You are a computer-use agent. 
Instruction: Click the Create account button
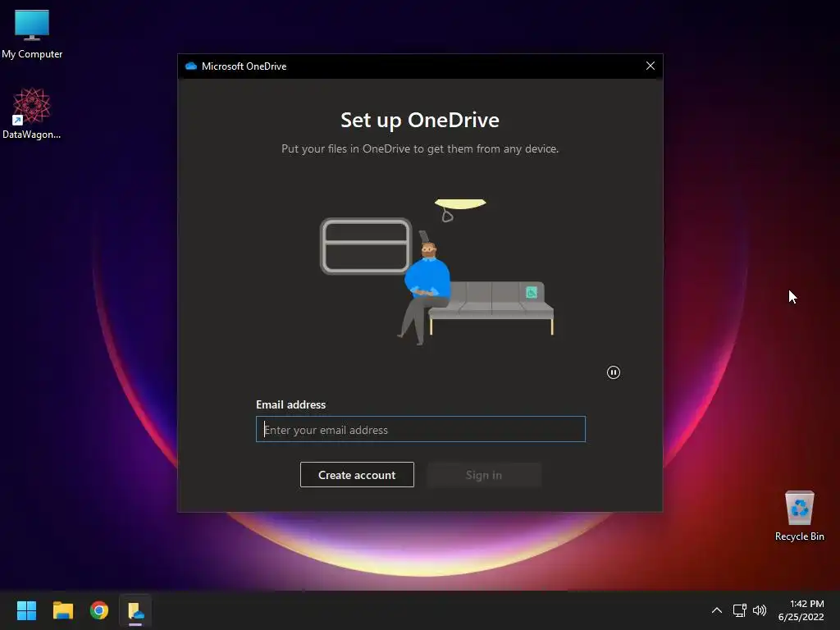point(357,475)
